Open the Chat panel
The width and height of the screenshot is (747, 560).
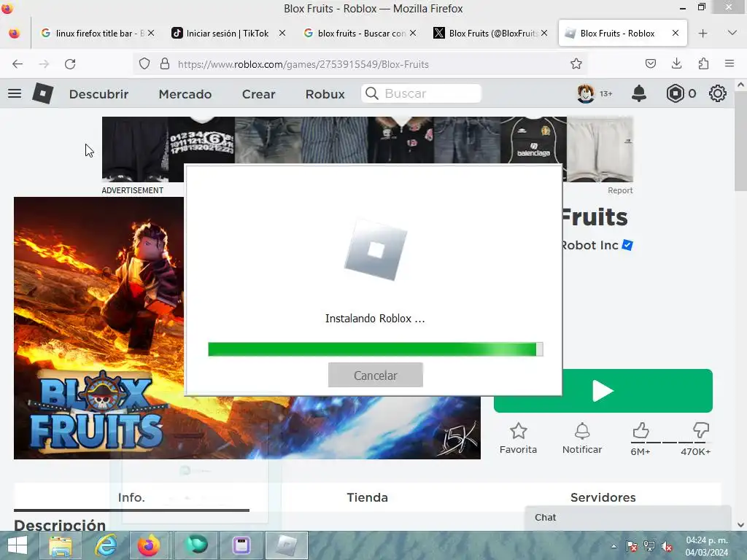click(628, 518)
